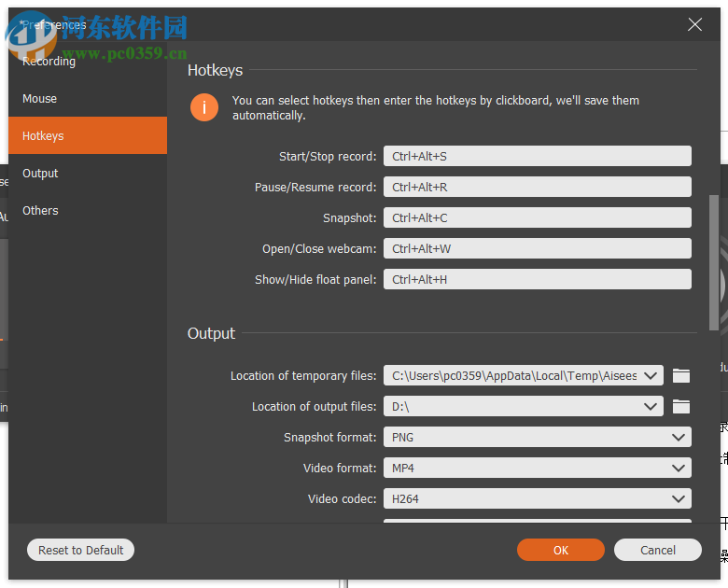Click the Start/Stop record hotkey field

point(538,156)
